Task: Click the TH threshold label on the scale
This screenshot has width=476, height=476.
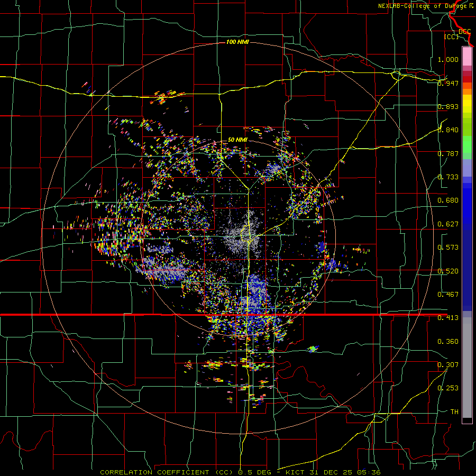Action: pos(454,411)
